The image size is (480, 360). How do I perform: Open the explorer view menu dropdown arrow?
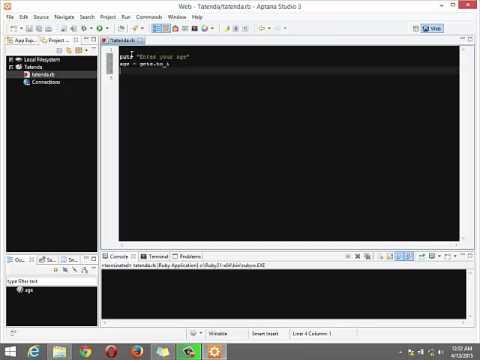click(x=86, y=50)
